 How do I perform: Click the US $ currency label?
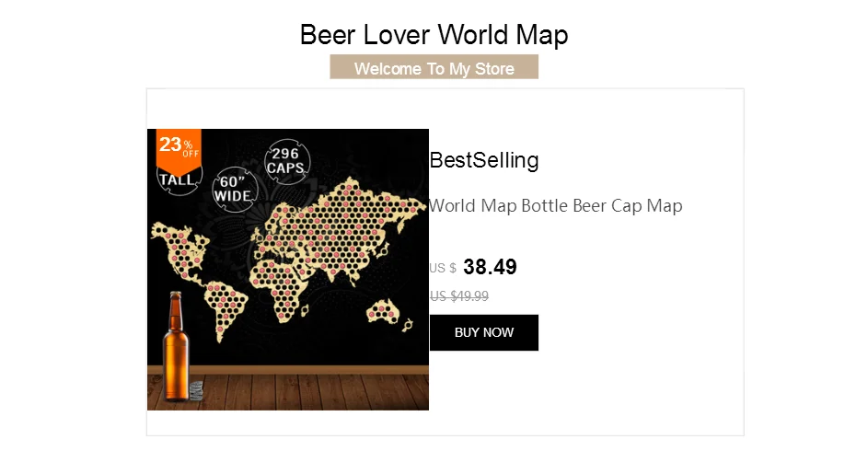pos(442,269)
